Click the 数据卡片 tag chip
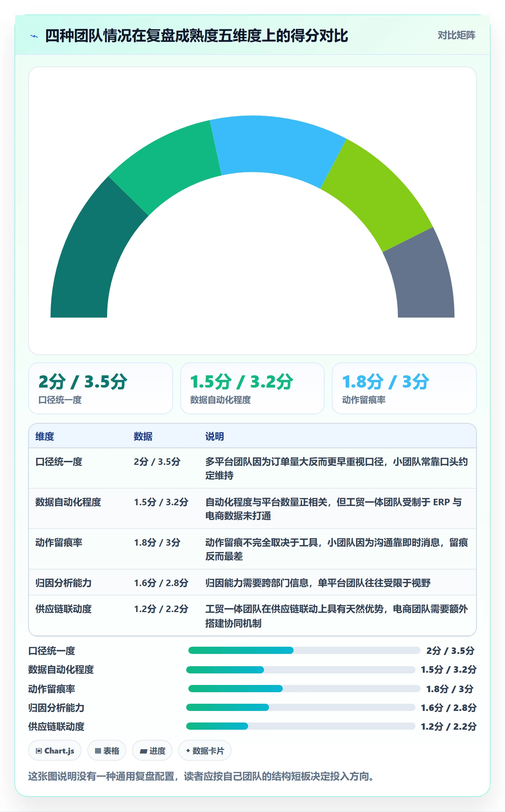This screenshot has height=812, width=505. (205, 751)
